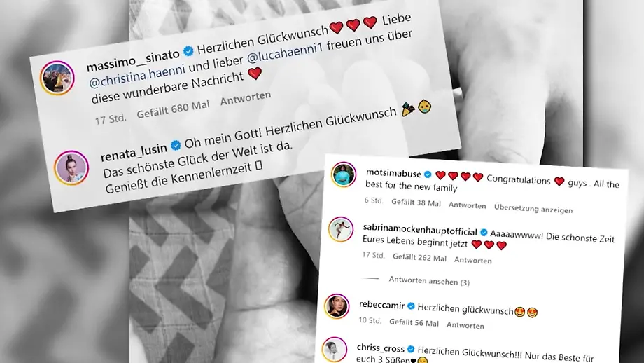Open motsimabuse's avatar
This screenshot has width=644, height=363.
[344, 174]
